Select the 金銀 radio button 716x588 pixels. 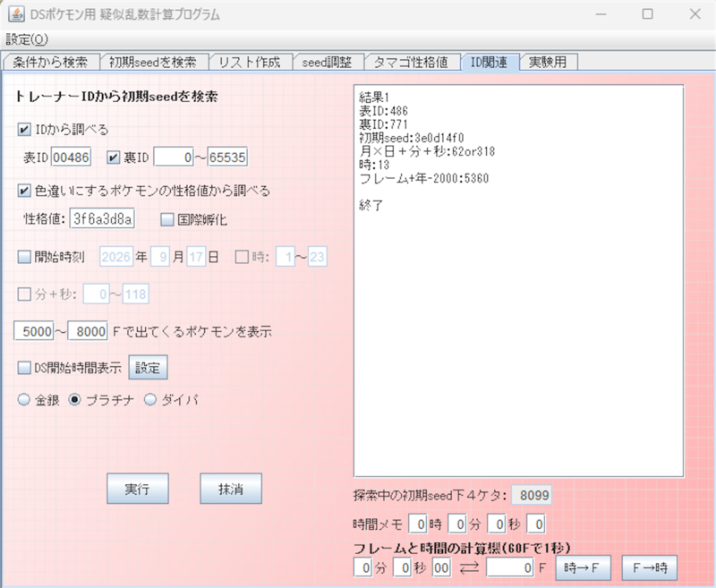(24, 400)
